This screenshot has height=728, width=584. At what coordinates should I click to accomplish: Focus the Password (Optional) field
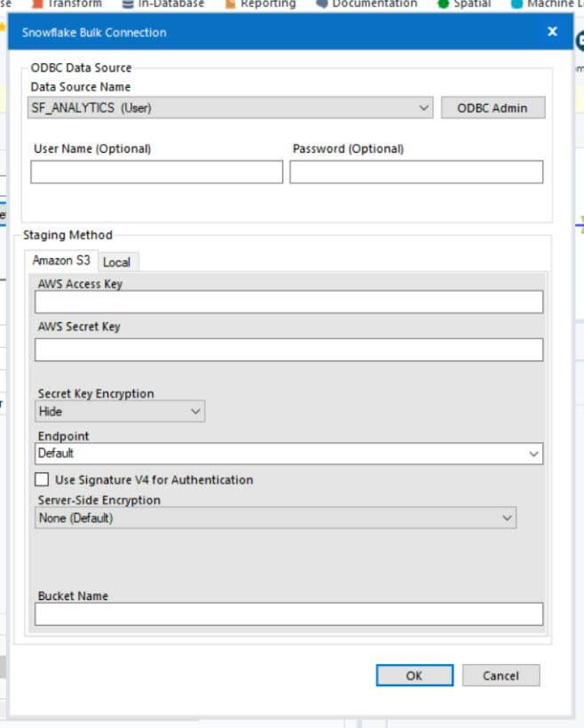coord(416,171)
